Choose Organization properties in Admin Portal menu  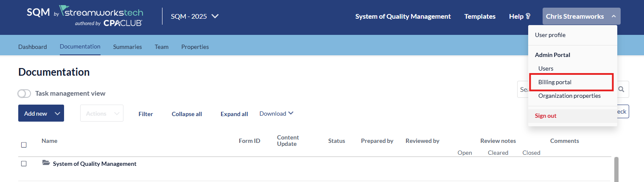click(569, 96)
